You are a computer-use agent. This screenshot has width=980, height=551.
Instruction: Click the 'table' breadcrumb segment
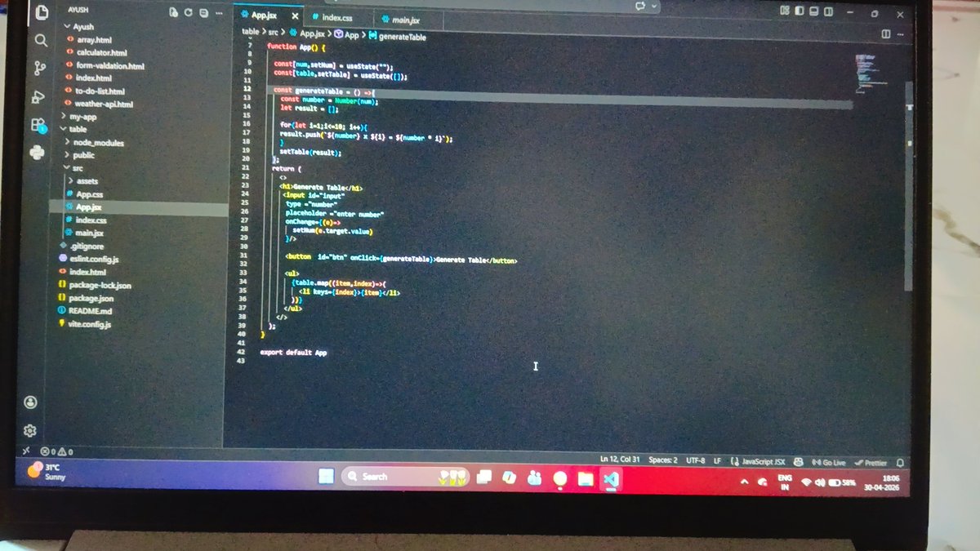[x=250, y=32]
